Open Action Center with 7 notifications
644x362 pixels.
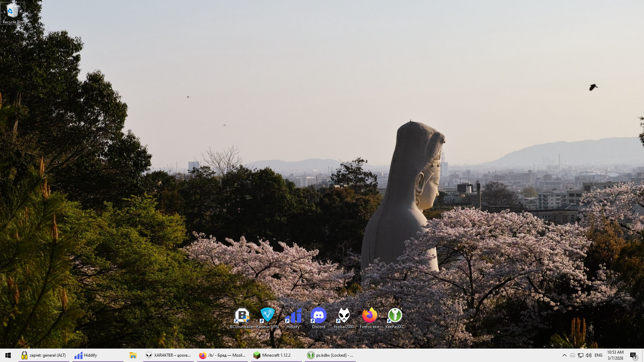coord(633,356)
